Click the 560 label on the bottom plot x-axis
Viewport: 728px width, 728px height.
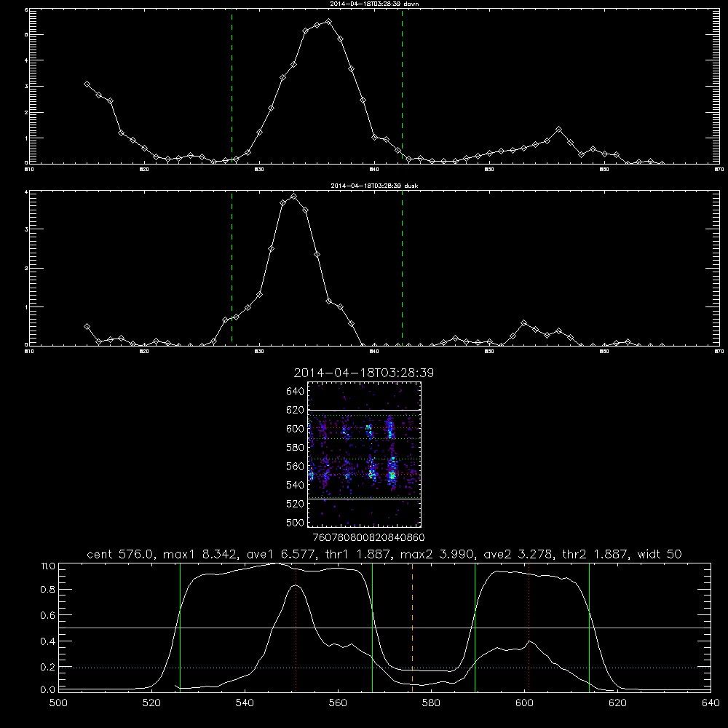click(x=338, y=703)
